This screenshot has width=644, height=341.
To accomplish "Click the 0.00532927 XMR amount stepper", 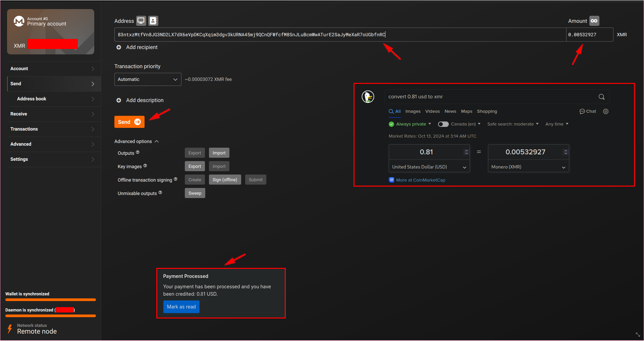I will click(x=566, y=152).
